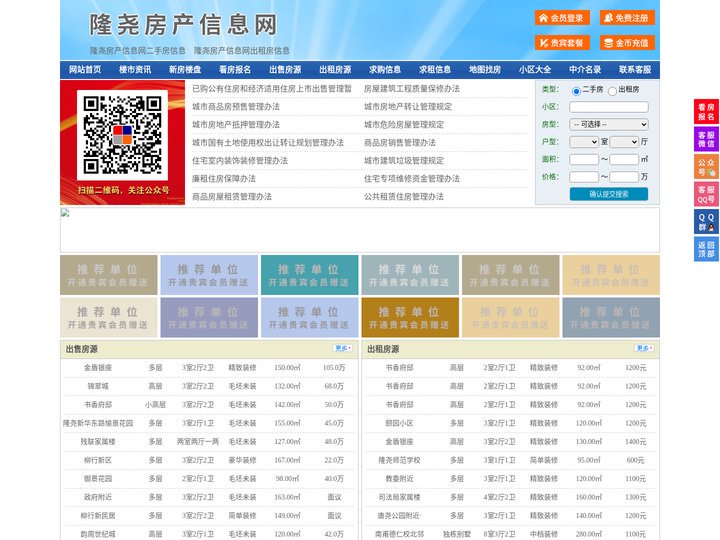Open the QQ群 side floating icon

(706, 222)
